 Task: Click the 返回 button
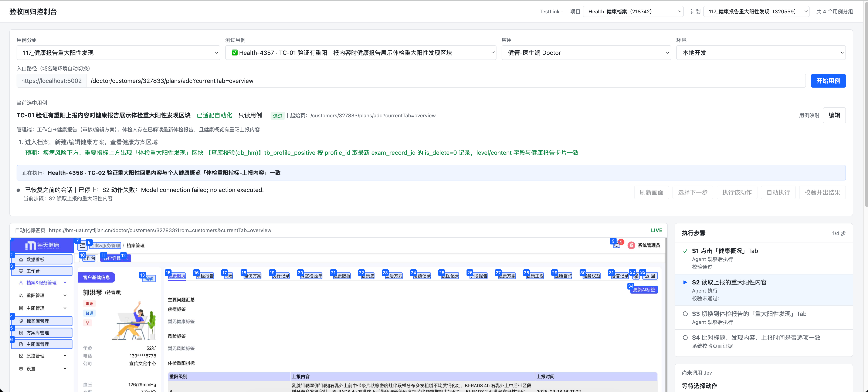[x=650, y=276]
